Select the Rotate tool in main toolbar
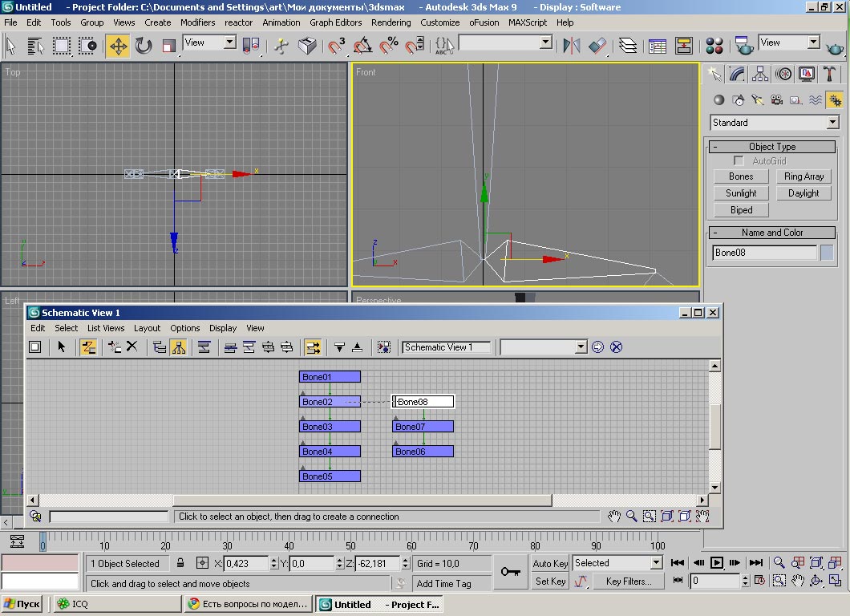 pyautogui.click(x=144, y=46)
